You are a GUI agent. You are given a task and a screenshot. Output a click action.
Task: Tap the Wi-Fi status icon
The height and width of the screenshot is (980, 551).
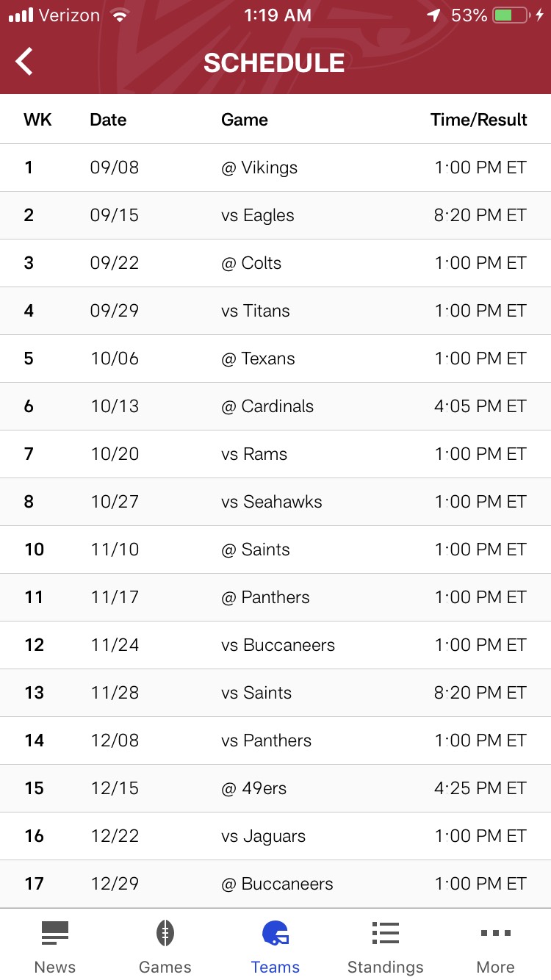(118, 15)
